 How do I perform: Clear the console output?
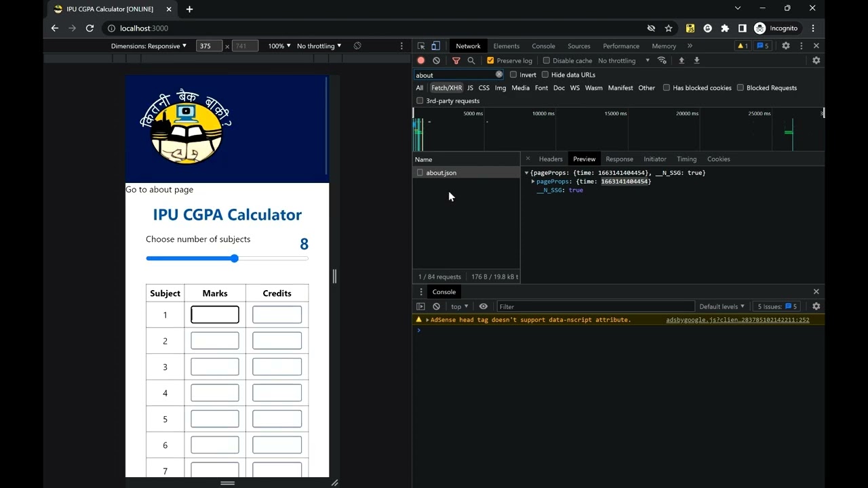tap(436, 306)
